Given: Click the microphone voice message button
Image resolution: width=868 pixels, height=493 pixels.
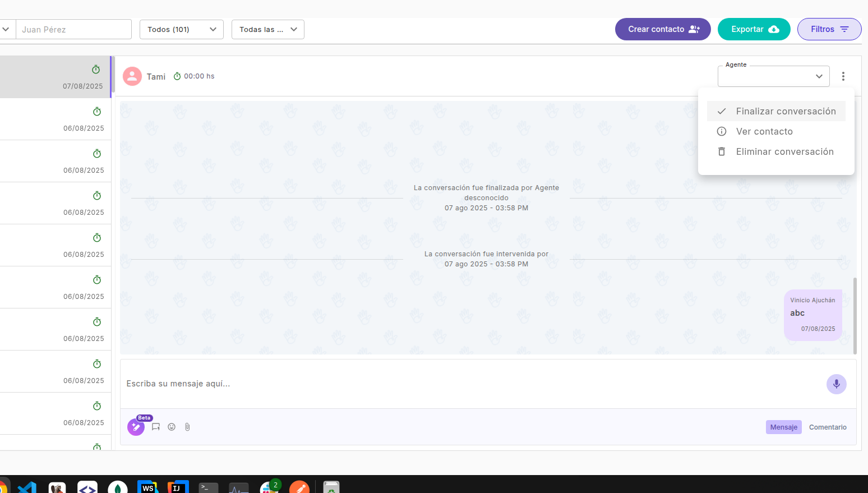Looking at the screenshot, I should (836, 384).
